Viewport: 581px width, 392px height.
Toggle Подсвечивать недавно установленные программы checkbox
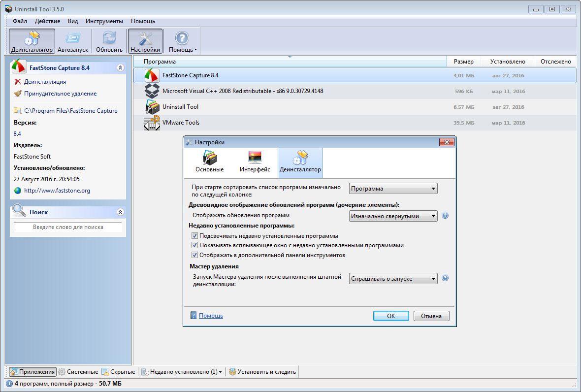(x=194, y=236)
